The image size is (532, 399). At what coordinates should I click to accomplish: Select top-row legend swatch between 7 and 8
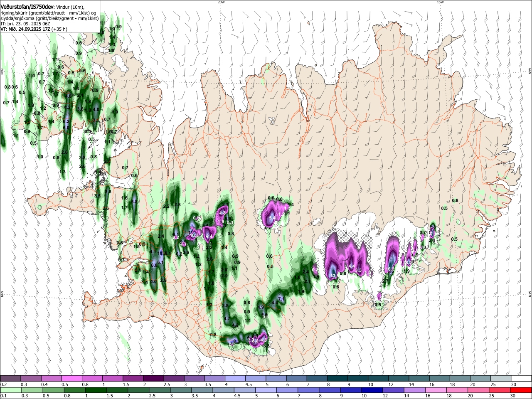click(x=317, y=379)
